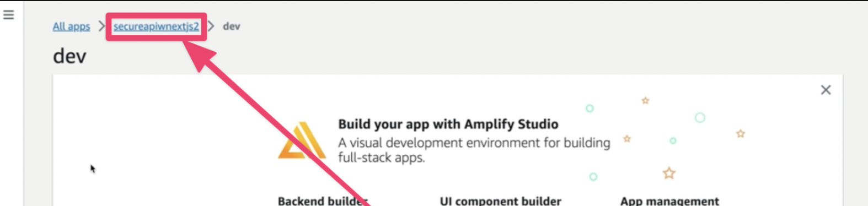
Task: Select the App management section heading
Action: [669, 201]
